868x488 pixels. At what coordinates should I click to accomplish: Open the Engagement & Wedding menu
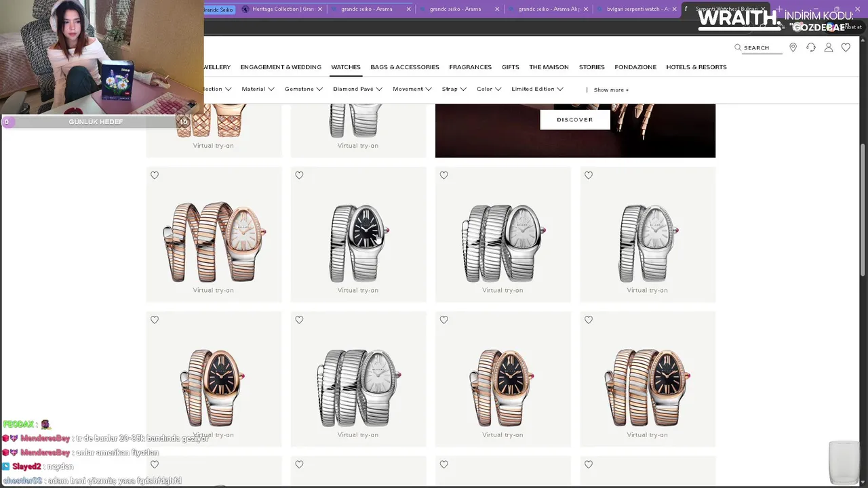(281, 67)
